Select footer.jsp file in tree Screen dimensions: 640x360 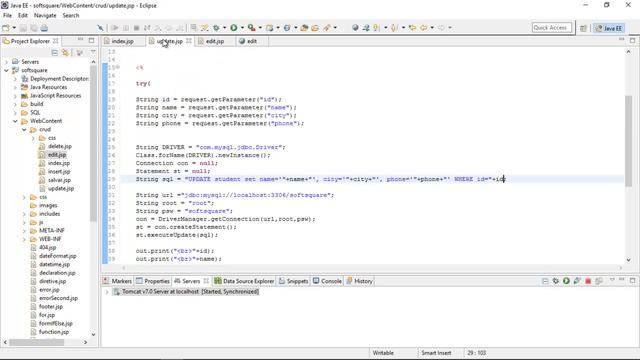click(51, 307)
